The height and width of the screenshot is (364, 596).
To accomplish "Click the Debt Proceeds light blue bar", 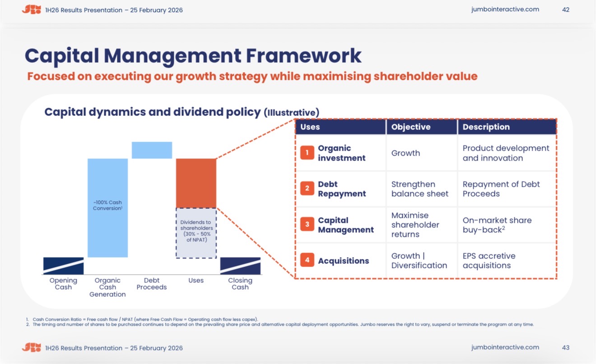I will click(152, 150).
